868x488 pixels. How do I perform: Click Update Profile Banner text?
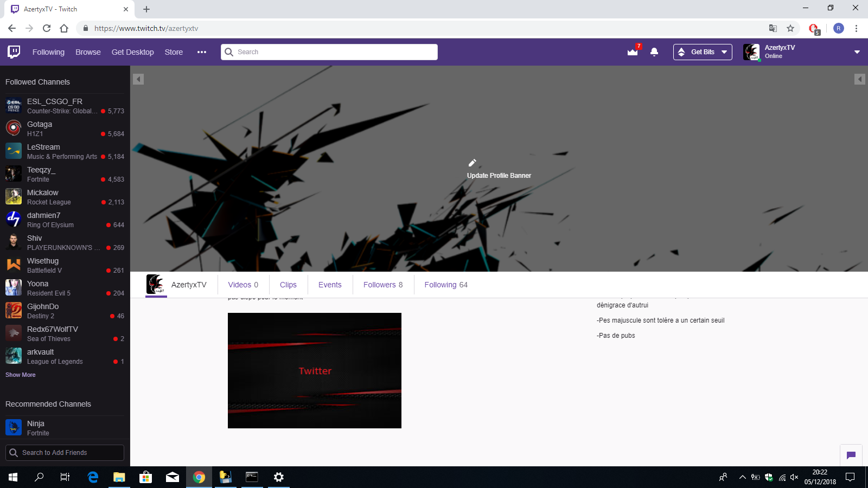[499, 176]
